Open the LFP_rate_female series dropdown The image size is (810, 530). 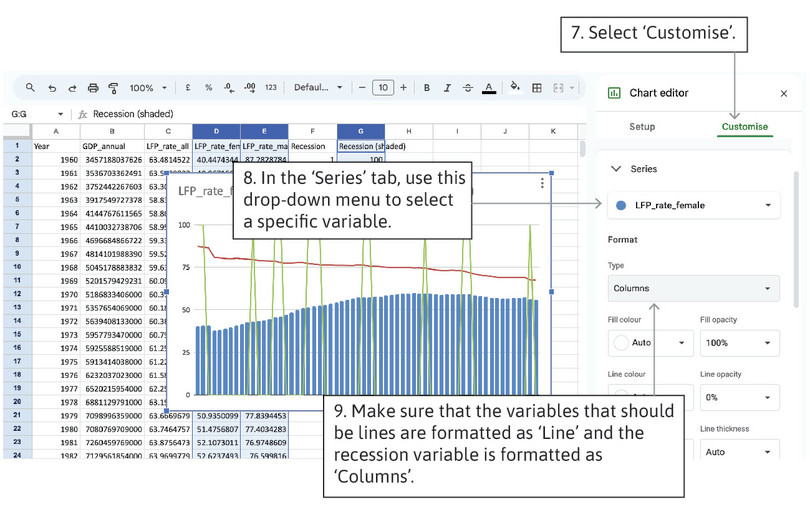(694, 205)
